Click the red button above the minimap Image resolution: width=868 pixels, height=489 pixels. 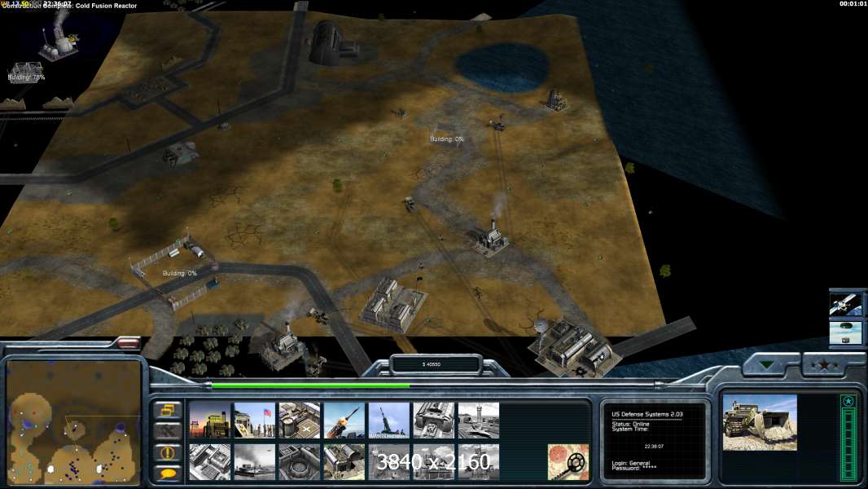pos(128,343)
